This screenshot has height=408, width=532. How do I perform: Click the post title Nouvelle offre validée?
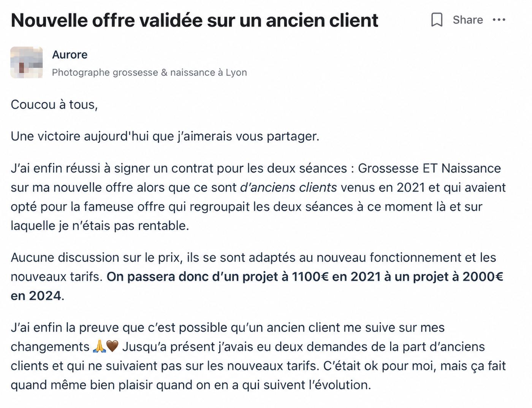tap(195, 20)
